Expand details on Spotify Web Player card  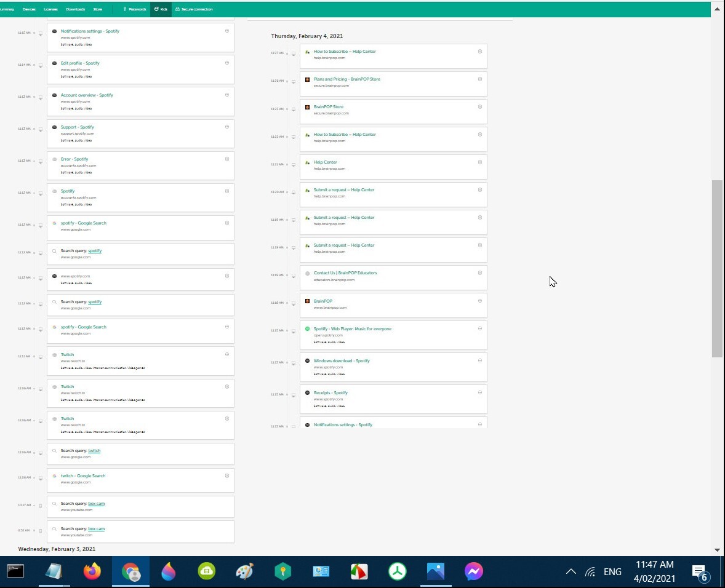point(480,328)
